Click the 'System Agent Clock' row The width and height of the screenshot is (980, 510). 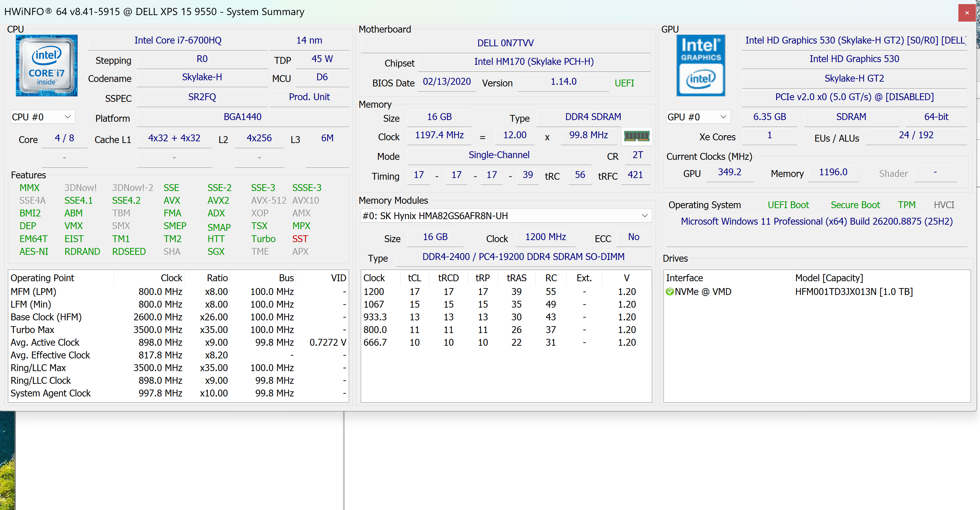178,393
